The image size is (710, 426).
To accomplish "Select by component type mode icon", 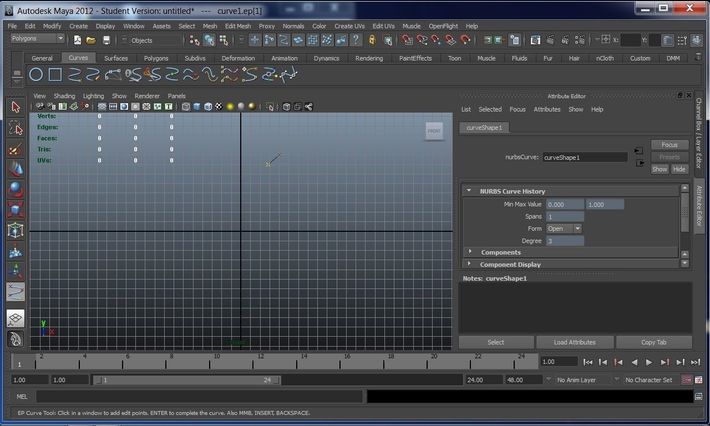I will 224,40.
